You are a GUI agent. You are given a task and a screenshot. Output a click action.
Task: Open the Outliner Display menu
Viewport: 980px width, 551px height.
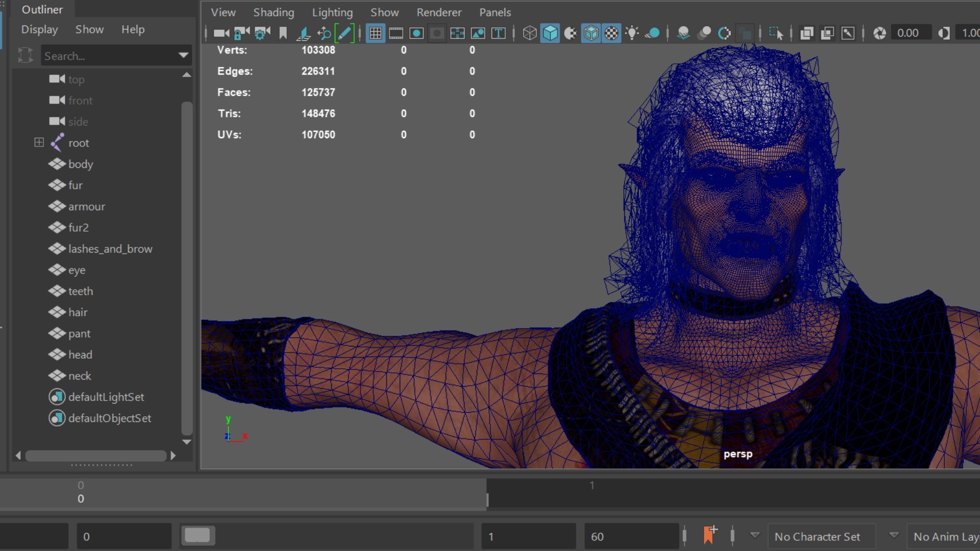(39, 30)
